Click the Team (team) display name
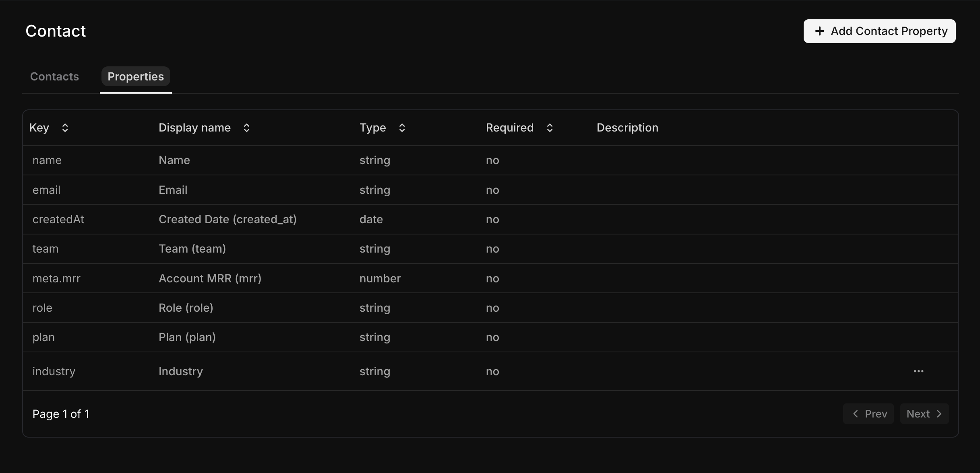 192,249
